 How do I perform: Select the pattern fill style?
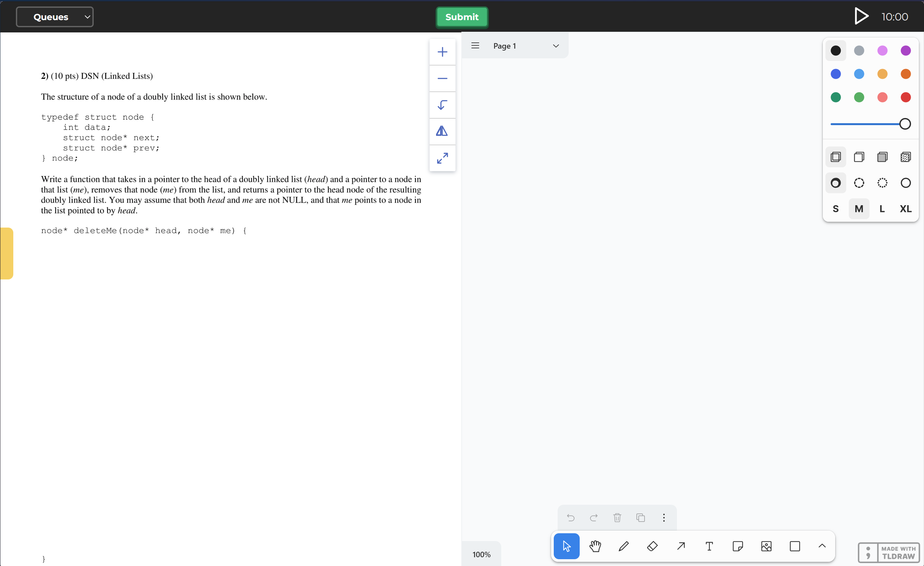coord(905,157)
